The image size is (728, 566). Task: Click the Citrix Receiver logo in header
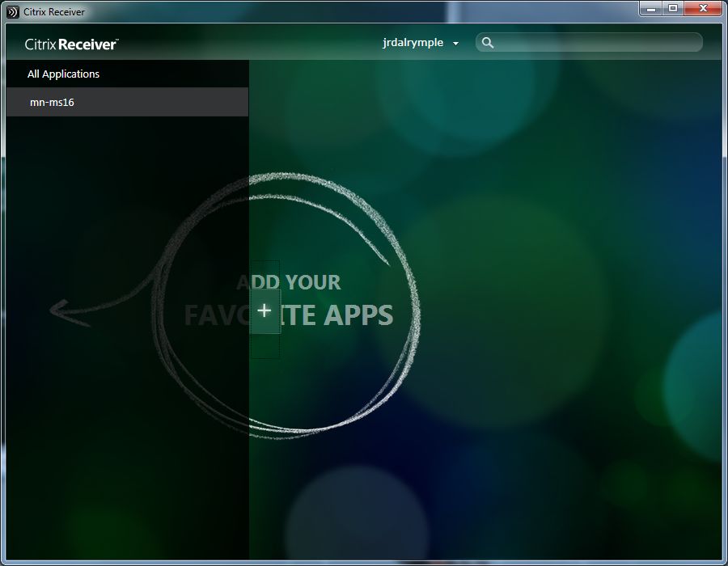(x=71, y=44)
